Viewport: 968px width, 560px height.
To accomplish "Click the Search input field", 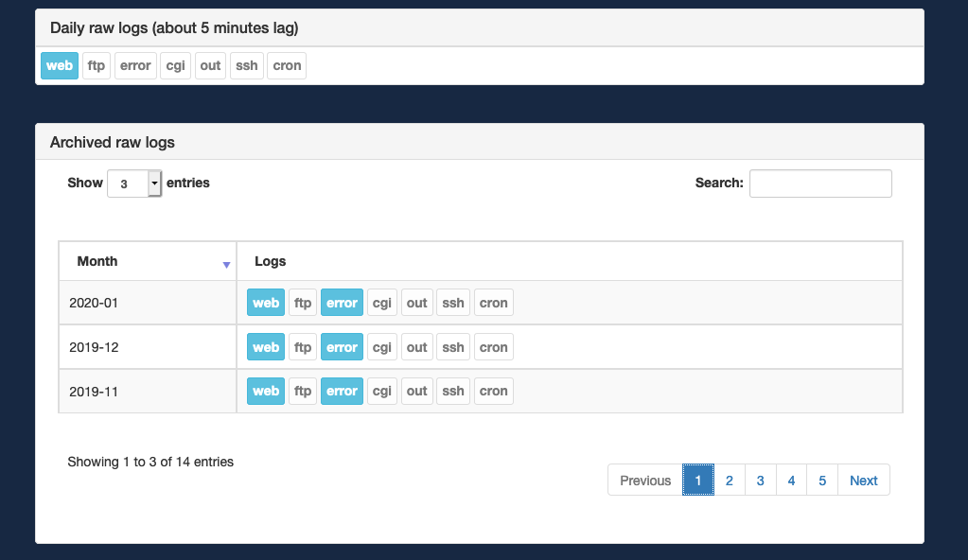I will pyautogui.click(x=819, y=183).
